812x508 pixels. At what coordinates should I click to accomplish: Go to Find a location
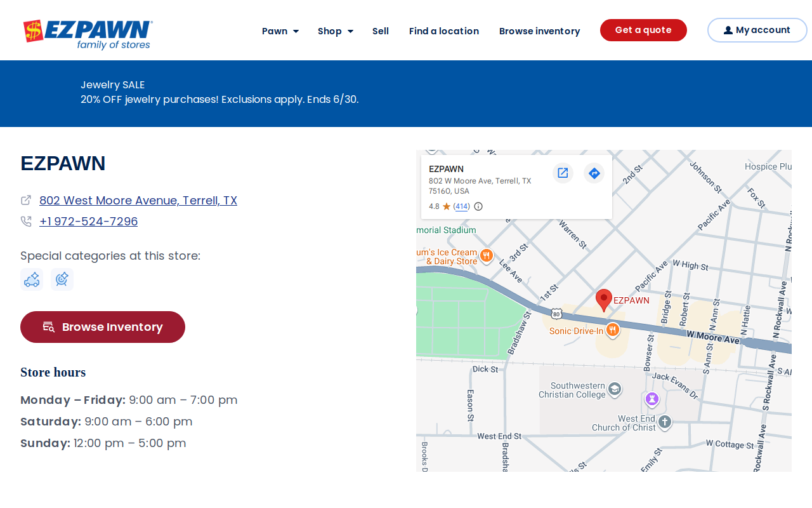444,31
